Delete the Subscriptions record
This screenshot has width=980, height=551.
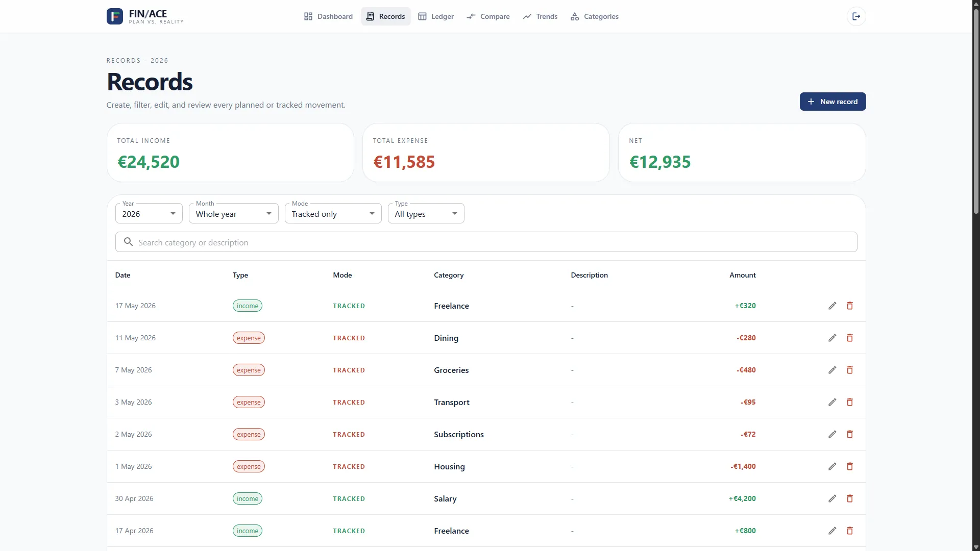click(x=850, y=434)
